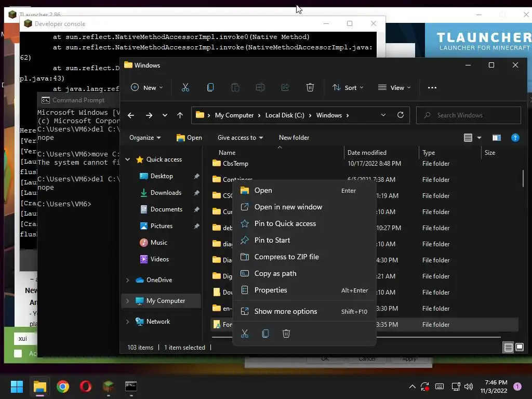This screenshot has width=532, height=399.
Task: Collapse the Quick access tree node
Action: tap(128, 159)
